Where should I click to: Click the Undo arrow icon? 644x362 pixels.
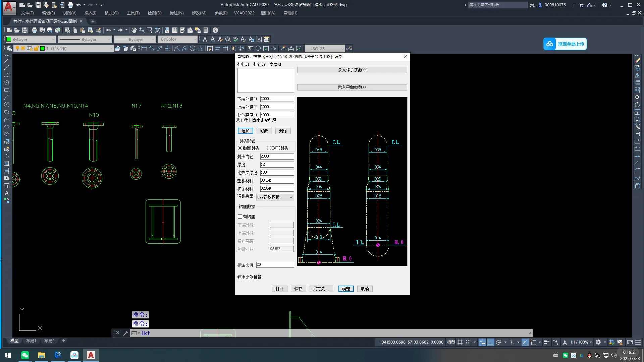108,30
